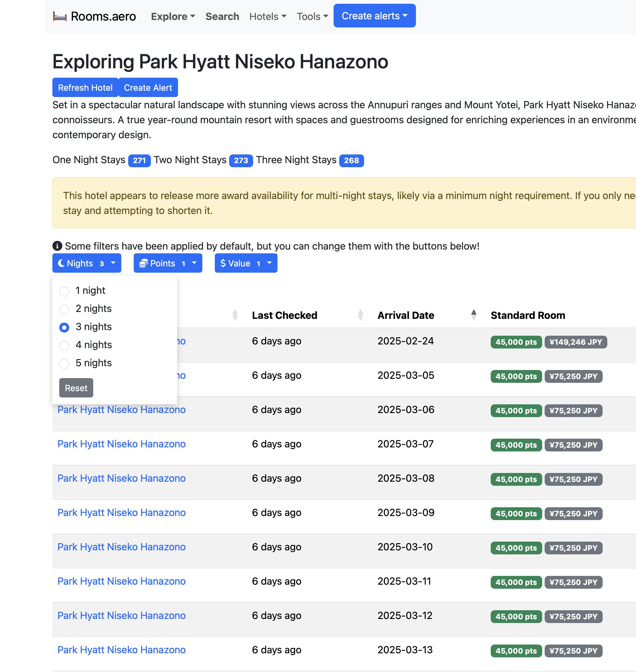Click the info circle icon beside filters notice
This screenshot has width=636, height=672.
[x=57, y=246]
